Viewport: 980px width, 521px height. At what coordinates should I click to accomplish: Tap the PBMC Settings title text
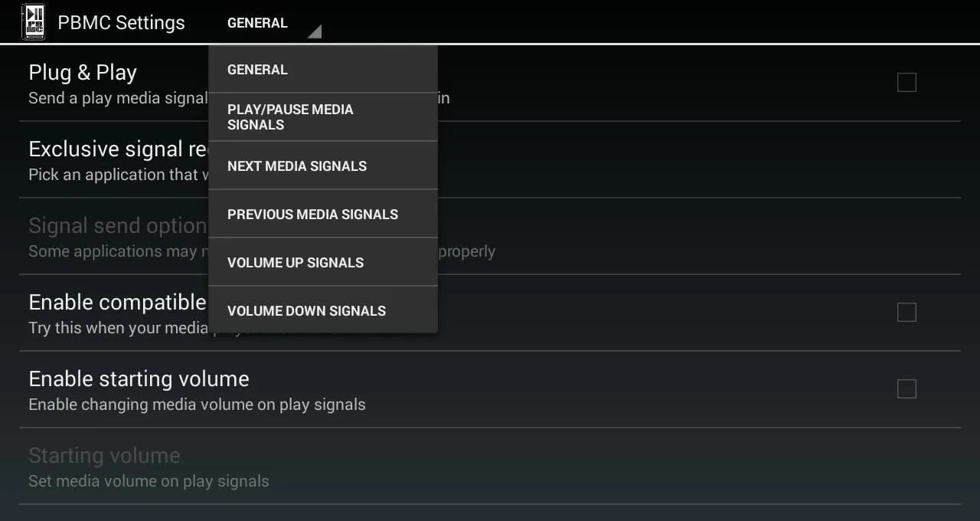121,23
